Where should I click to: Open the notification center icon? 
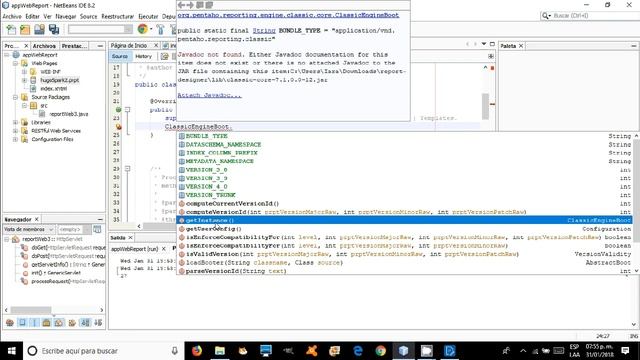[x=625, y=351]
